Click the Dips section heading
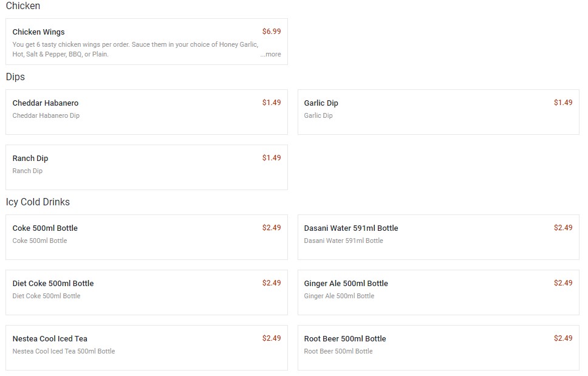 15,77
